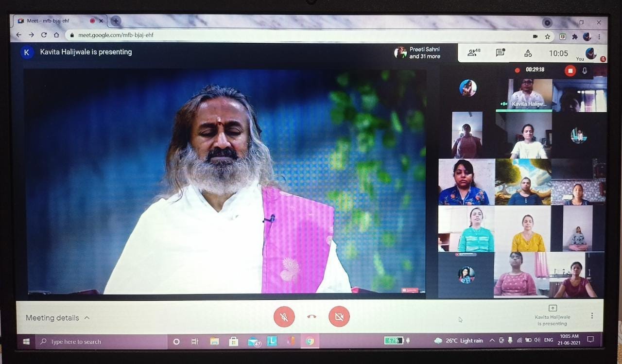Screen dimensions: 622x364
Task: Open the clock showing 10:05 AM
Action: [x=569, y=339]
